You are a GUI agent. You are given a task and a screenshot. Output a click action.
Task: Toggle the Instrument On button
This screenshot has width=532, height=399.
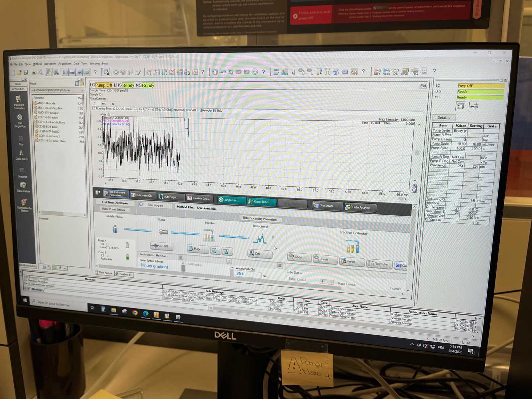click(x=142, y=195)
